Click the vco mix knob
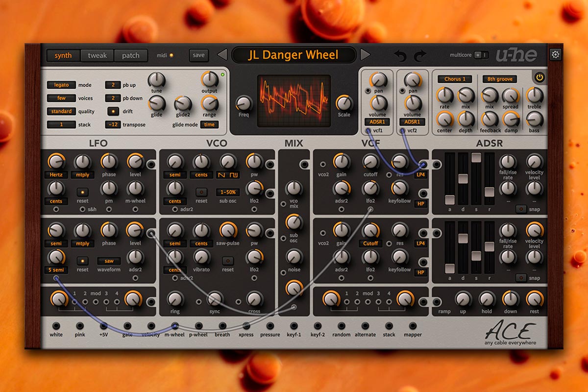 [x=294, y=189]
